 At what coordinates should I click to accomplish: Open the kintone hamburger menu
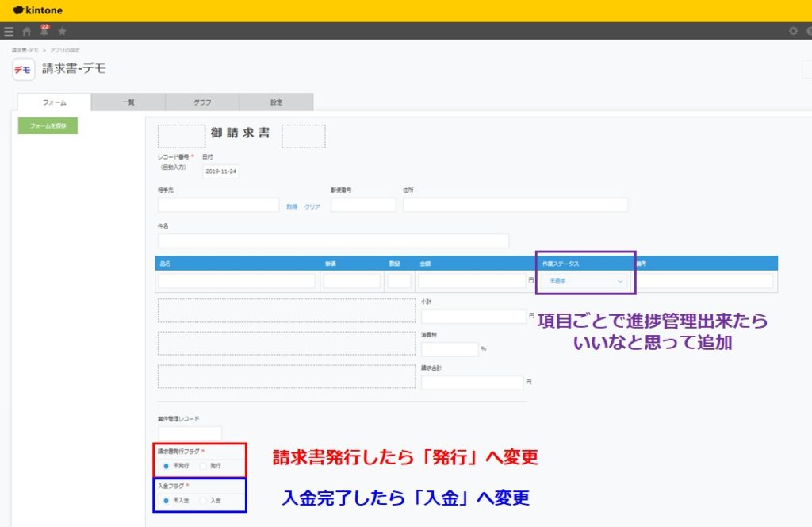9,31
